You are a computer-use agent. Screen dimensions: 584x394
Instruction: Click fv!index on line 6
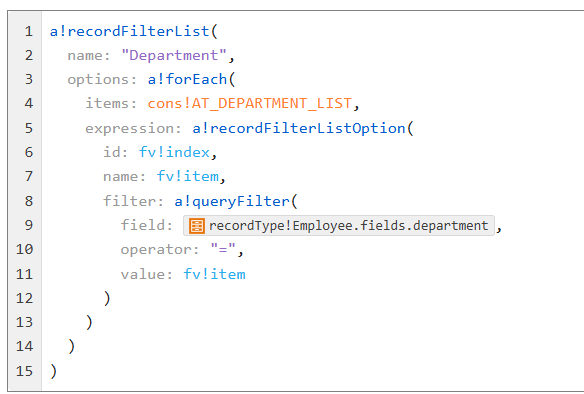[x=174, y=152]
